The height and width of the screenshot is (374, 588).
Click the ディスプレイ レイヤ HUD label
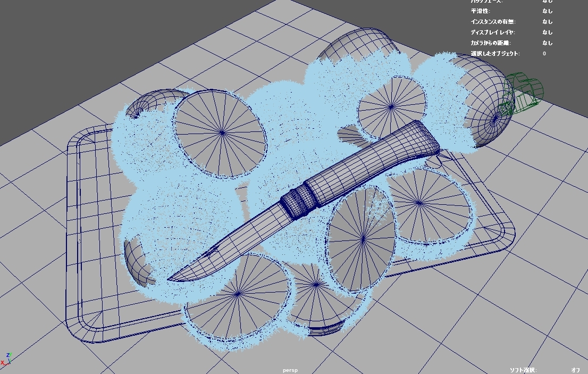[x=493, y=32]
